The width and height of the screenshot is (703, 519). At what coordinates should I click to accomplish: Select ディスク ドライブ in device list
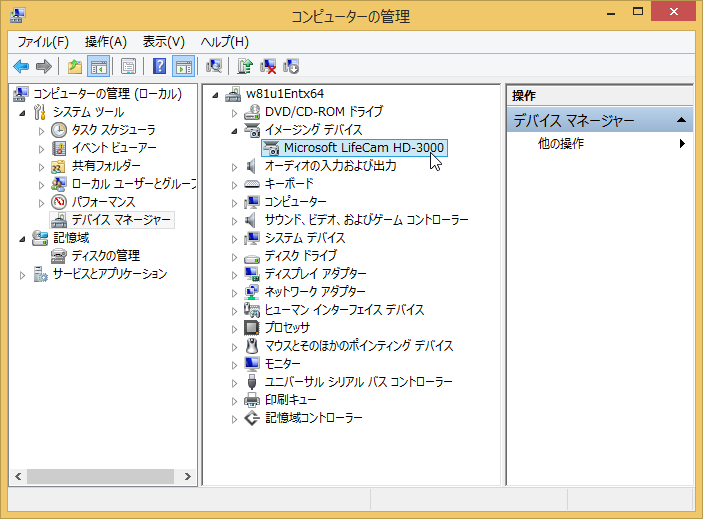point(300,255)
